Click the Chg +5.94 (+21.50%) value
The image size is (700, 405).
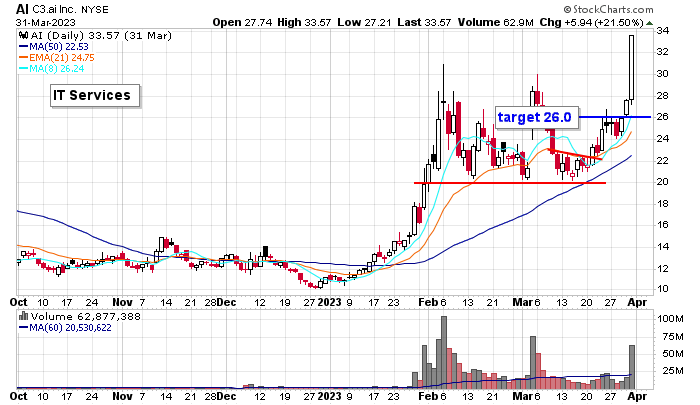click(591, 22)
